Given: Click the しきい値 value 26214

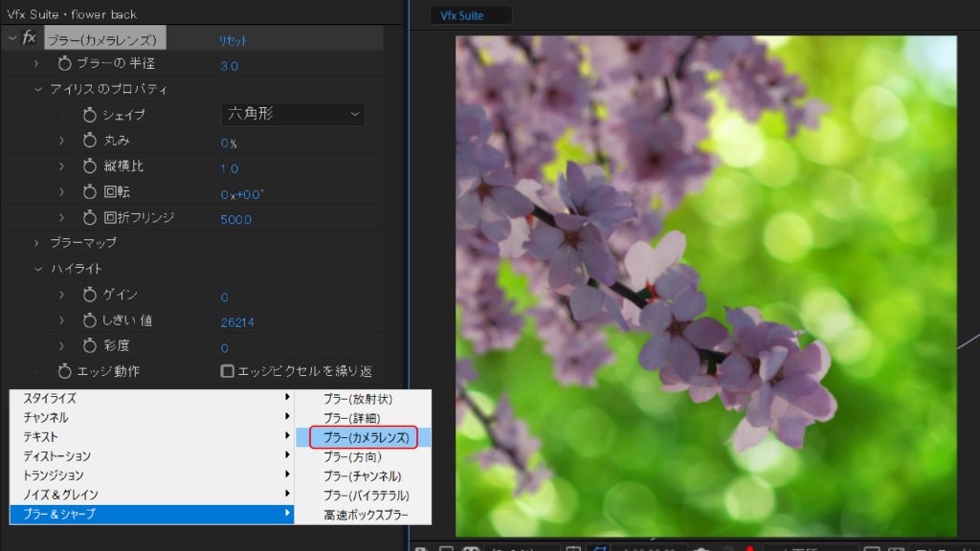Looking at the screenshot, I should click(x=237, y=322).
